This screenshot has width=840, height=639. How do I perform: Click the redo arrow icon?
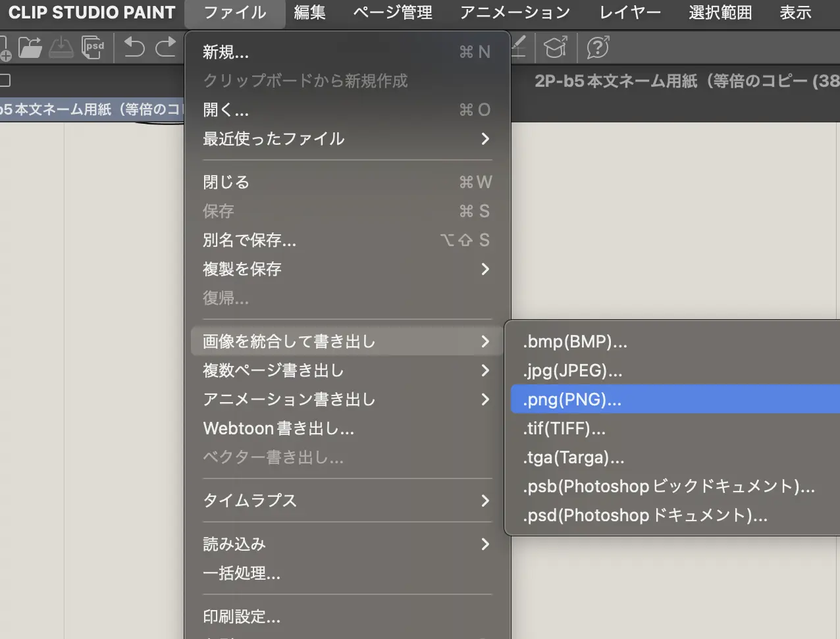pos(165,47)
